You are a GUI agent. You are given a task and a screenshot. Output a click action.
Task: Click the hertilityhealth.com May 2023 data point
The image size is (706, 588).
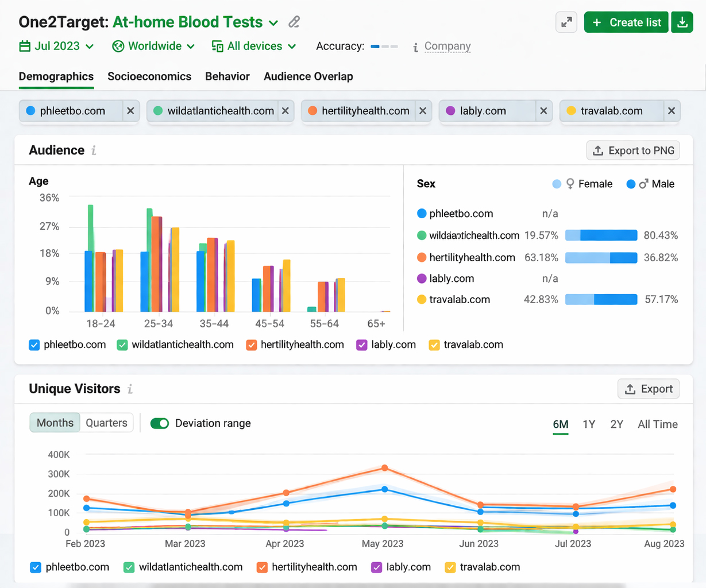pos(385,468)
